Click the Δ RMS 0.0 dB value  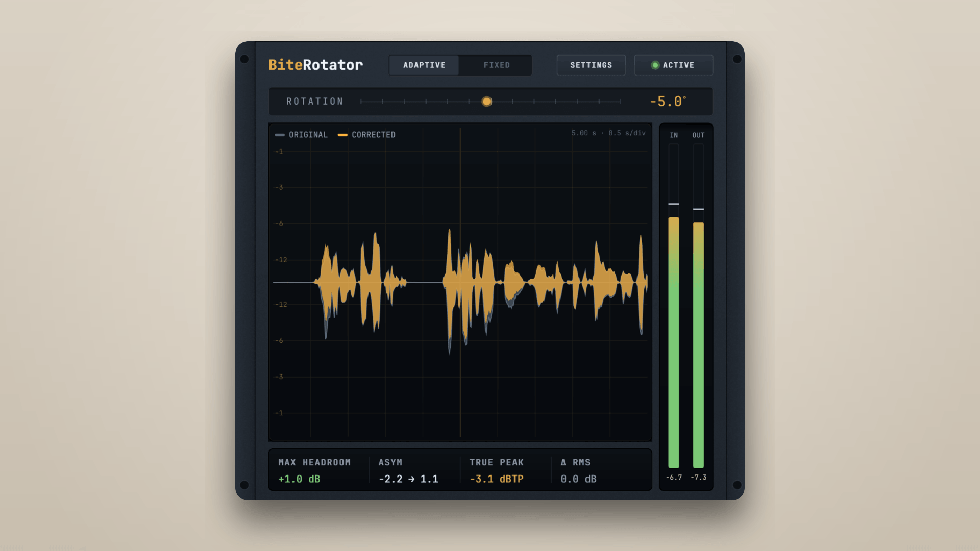(x=578, y=479)
